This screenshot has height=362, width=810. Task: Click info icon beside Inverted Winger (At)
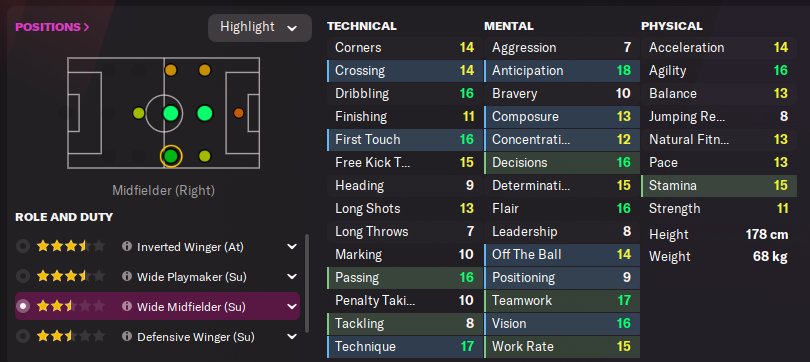127,246
